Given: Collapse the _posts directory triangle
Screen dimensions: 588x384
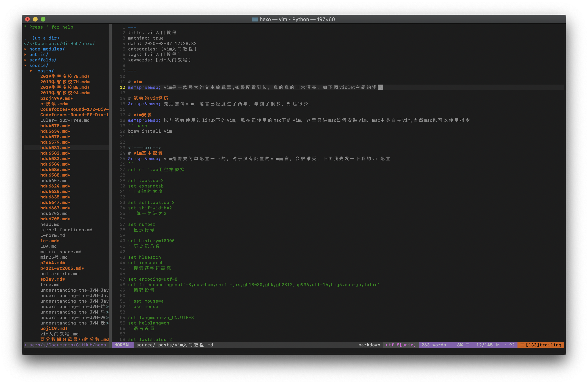Looking at the screenshot, I should pos(31,71).
